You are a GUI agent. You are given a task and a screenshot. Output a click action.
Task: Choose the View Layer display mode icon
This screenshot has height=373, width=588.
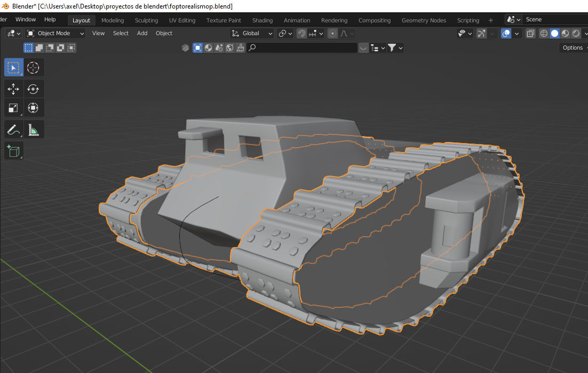[x=197, y=47]
